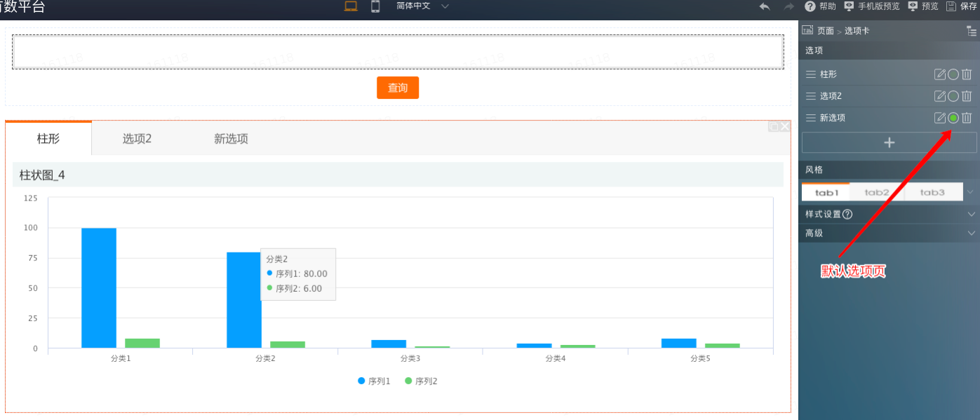Click the tab component icon in breadcrumb
Viewport: 980px width, 420px height.
[x=807, y=30]
